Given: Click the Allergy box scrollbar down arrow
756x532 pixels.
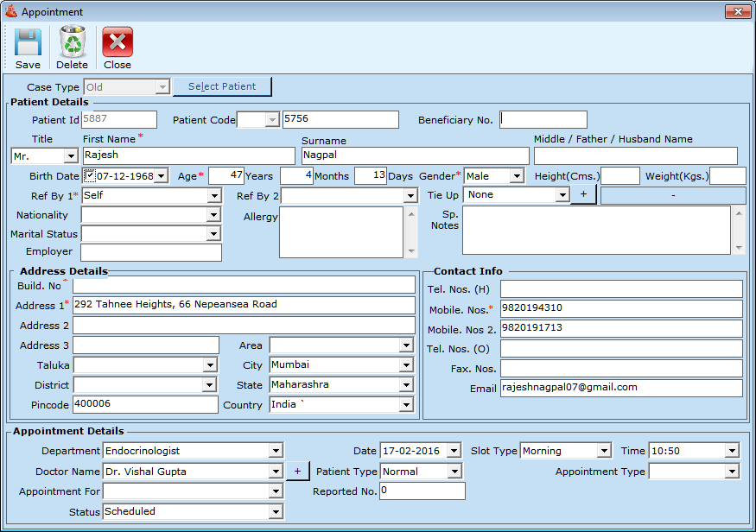Looking at the screenshot, I should (411, 251).
